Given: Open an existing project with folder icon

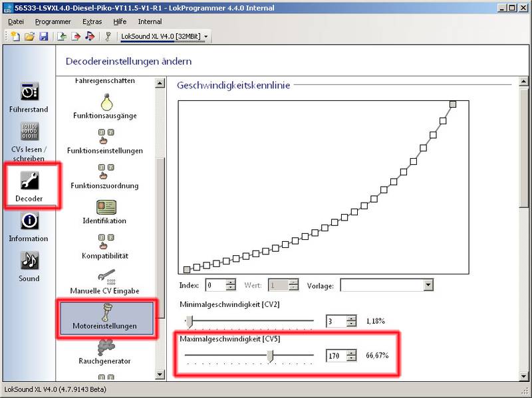Looking at the screenshot, I should (29, 36).
